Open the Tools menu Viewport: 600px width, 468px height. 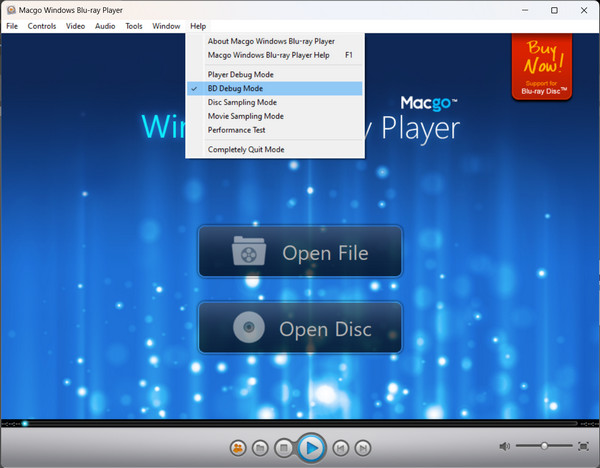point(134,26)
